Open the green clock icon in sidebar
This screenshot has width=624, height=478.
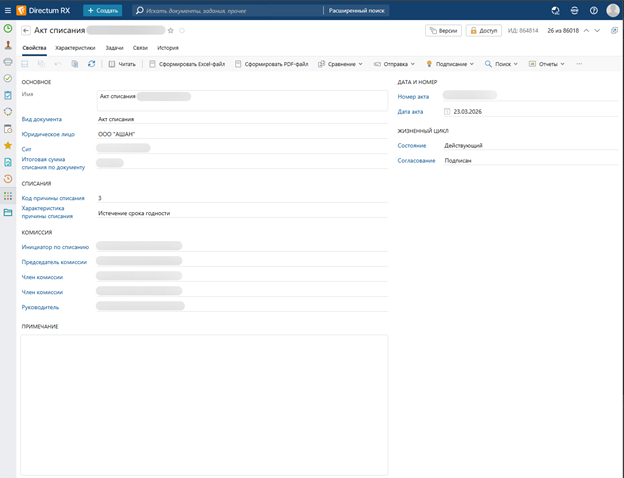click(8, 28)
